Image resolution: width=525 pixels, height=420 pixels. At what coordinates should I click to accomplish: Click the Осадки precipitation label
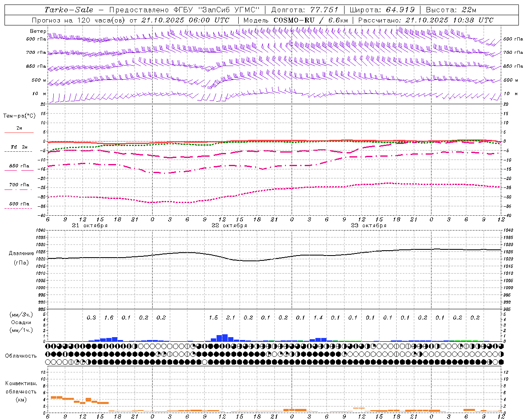[x=21, y=322]
